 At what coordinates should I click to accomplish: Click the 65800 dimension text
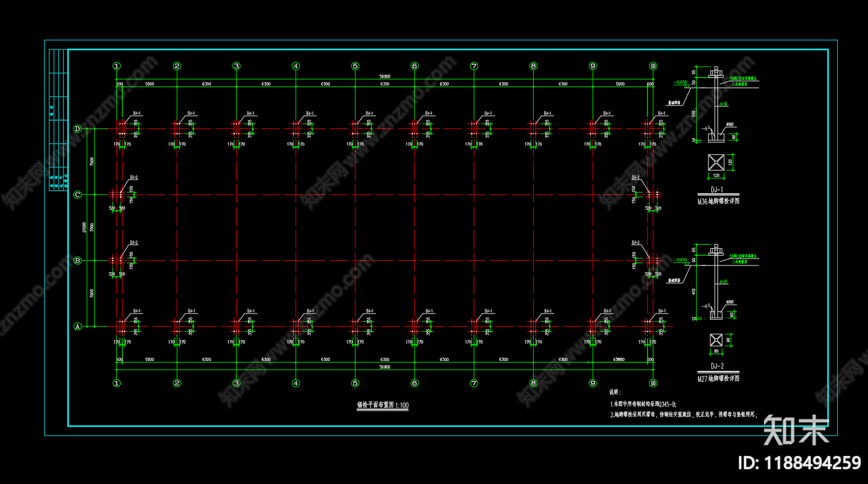pyautogui.click(x=619, y=359)
